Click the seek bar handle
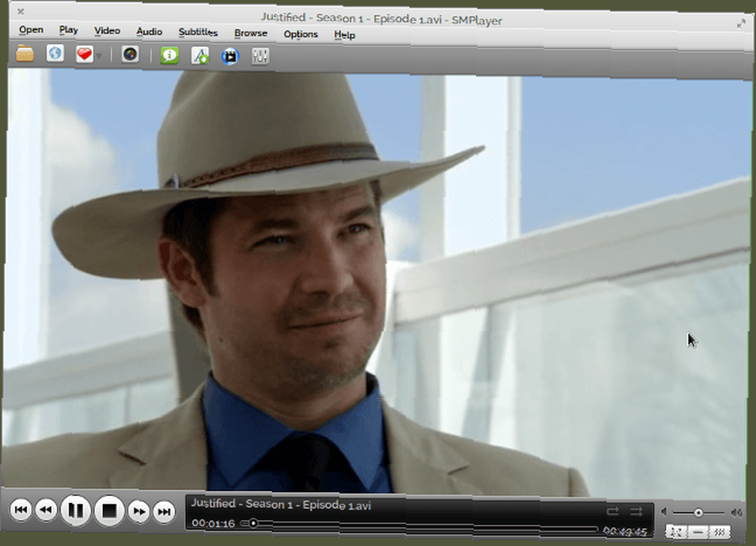 tap(253, 523)
